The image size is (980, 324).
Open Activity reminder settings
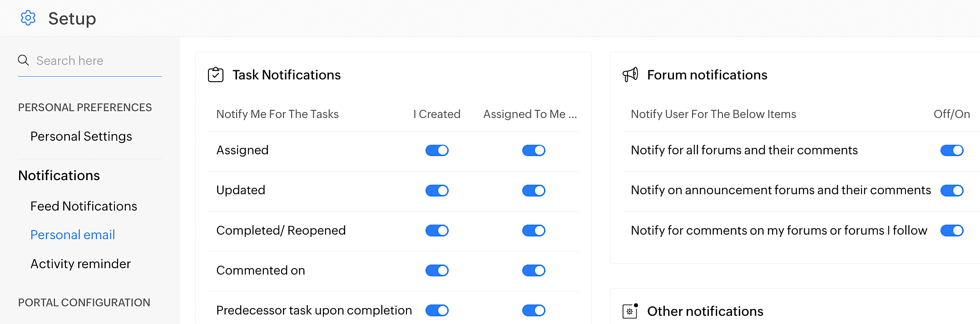(x=80, y=263)
